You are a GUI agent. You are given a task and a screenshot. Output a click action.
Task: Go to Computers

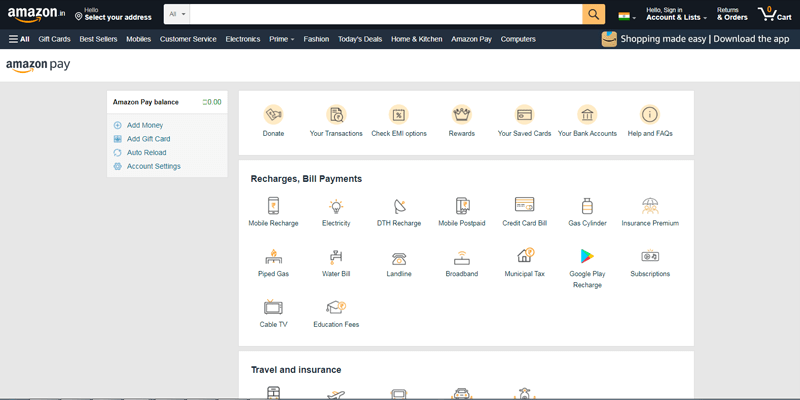click(518, 39)
